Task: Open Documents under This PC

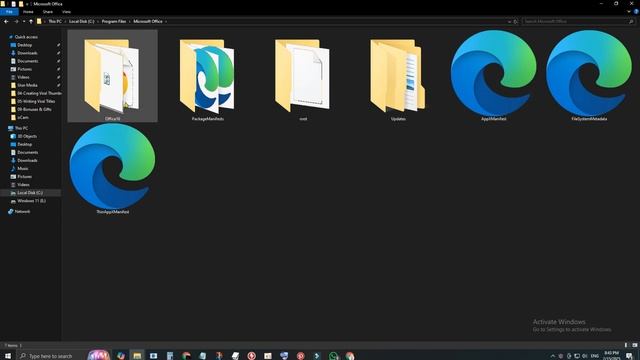Action: 27,153
